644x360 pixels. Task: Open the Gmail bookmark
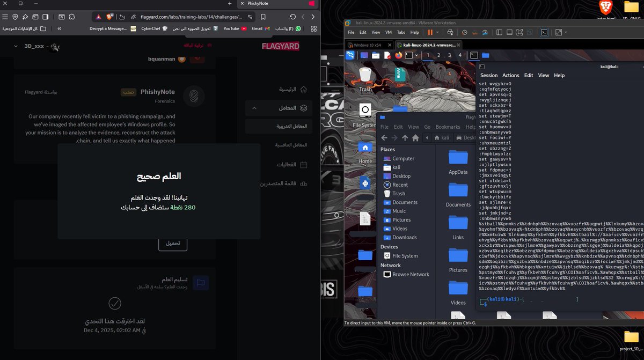coord(260,28)
